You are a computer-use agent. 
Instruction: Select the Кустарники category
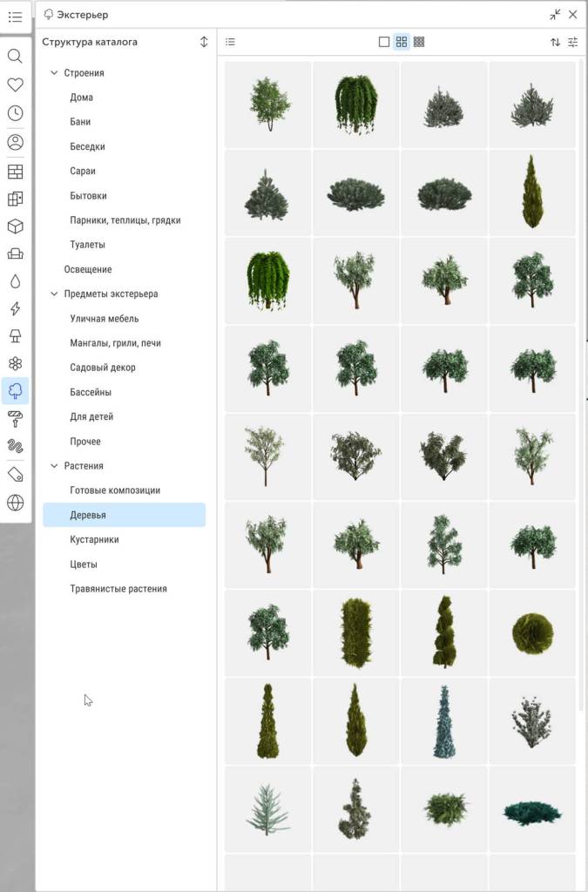click(94, 540)
